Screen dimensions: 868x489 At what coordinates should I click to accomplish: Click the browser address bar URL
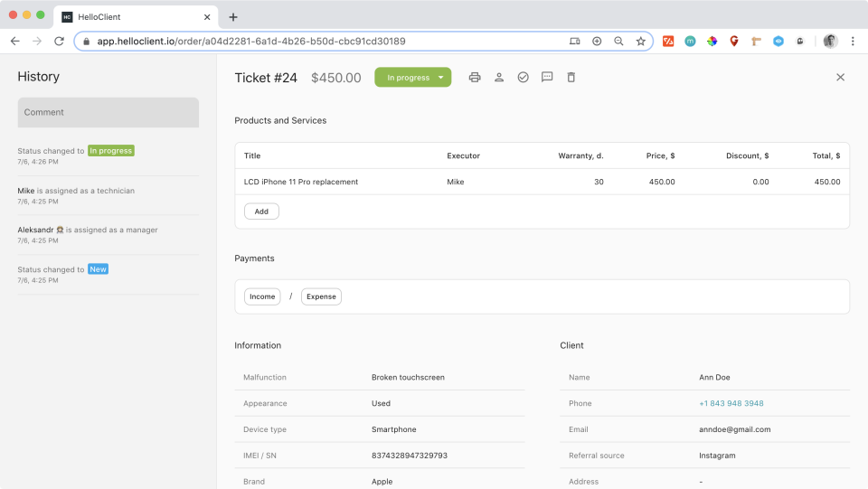(251, 42)
